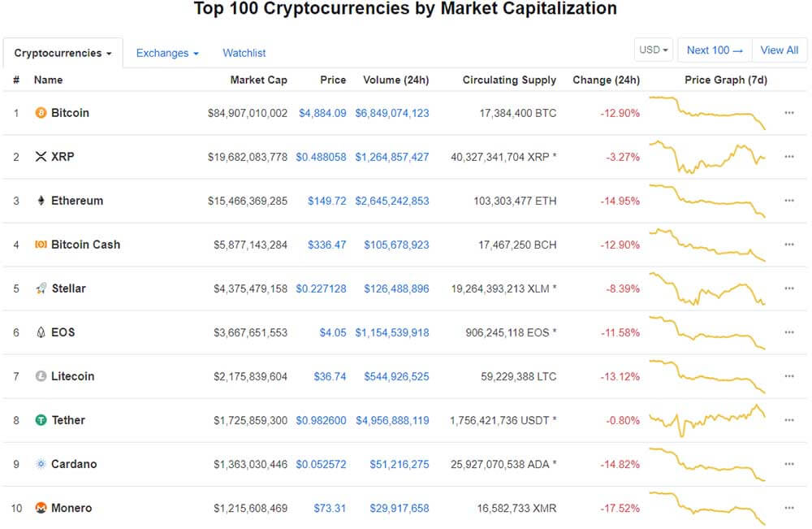812x529 pixels.
Task: Click the Bitcoin coin logo icon
Action: pos(41,112)
